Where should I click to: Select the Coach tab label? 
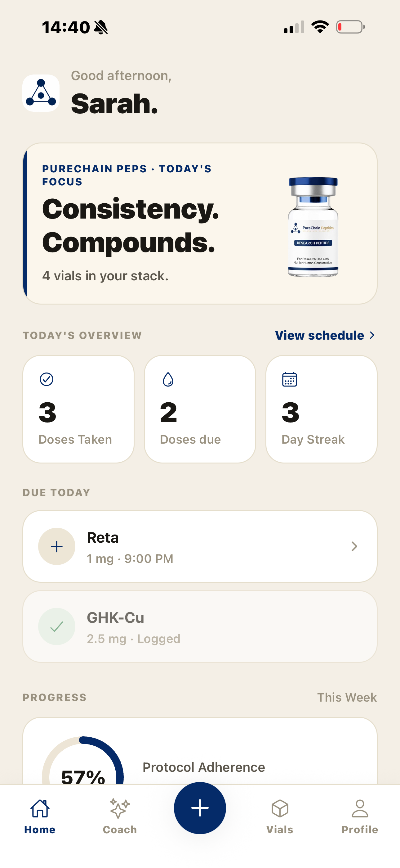tap(120, 830)
